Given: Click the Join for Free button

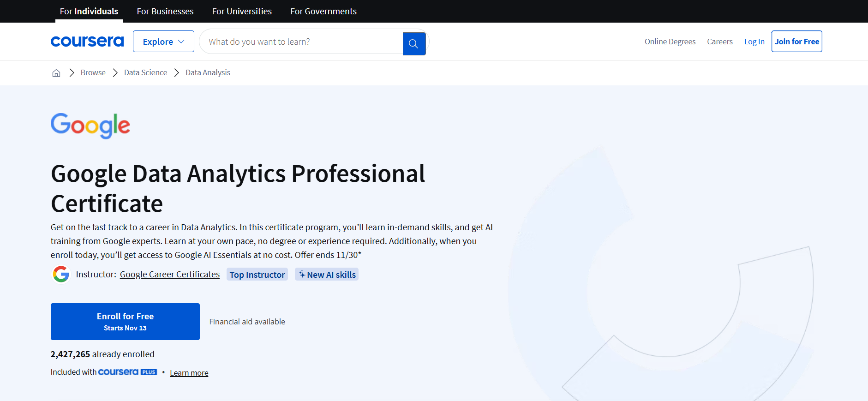Looking at the screenshot, I should [797, 42].
